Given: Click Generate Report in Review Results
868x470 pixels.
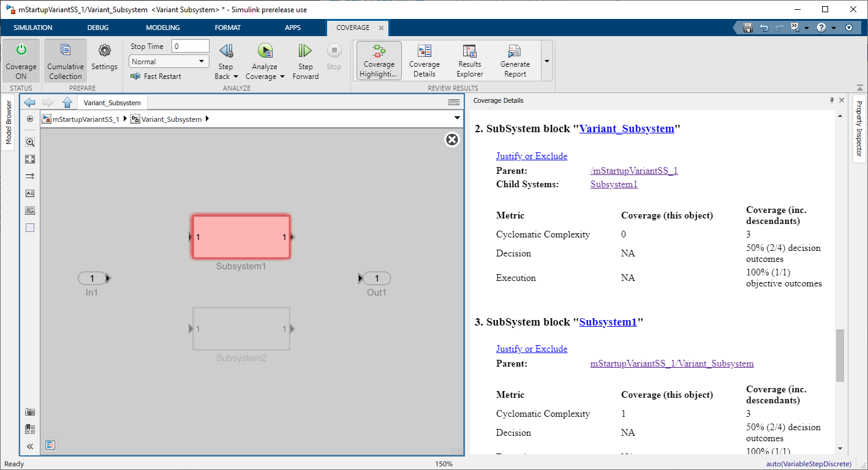Looking at the screenshot, I should (x=514, y=60).
